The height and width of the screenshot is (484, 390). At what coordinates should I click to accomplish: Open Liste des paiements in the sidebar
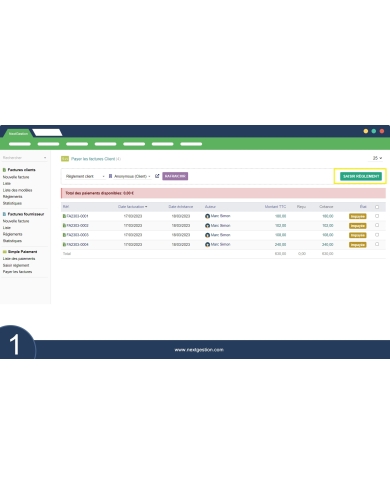pyautogui.click(x=19, y=259)
